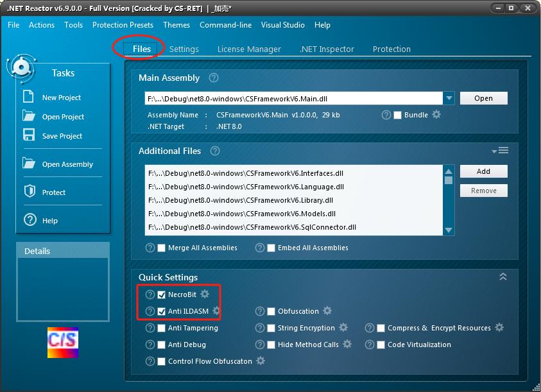Enable the Obfuscation option
541x392 pixels.
(x=271, y=311)
